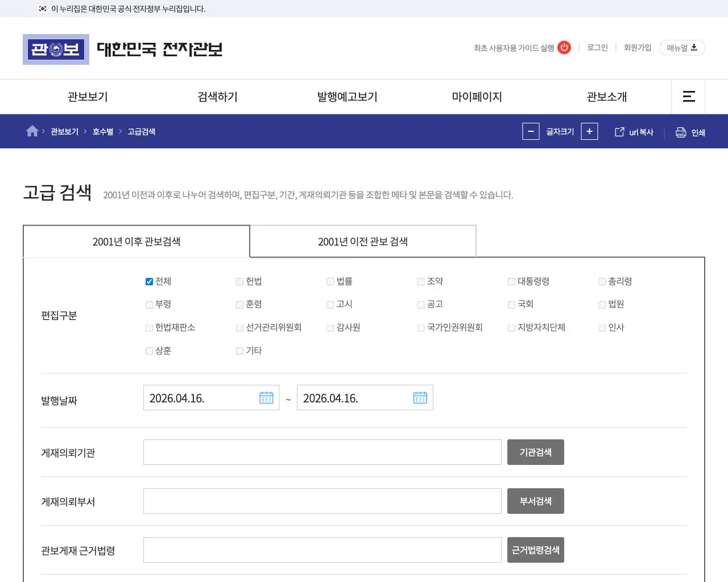Click the 인쇄 print icon

(x=680, y=131)
